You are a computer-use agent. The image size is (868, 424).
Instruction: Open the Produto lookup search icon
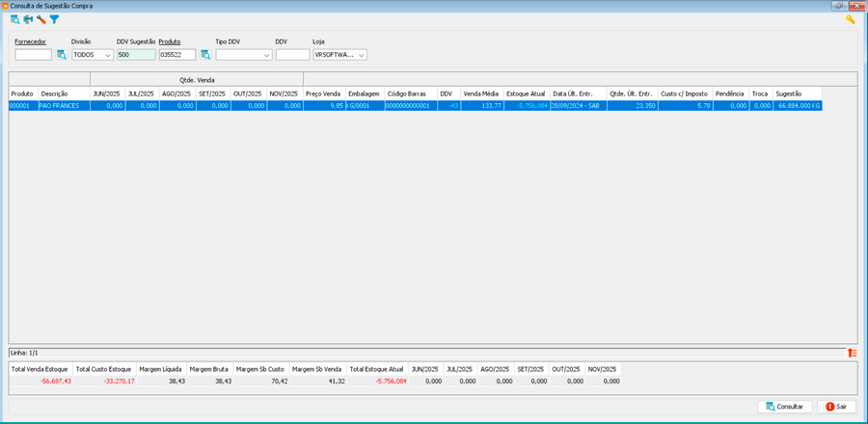(x=205, y=55)
